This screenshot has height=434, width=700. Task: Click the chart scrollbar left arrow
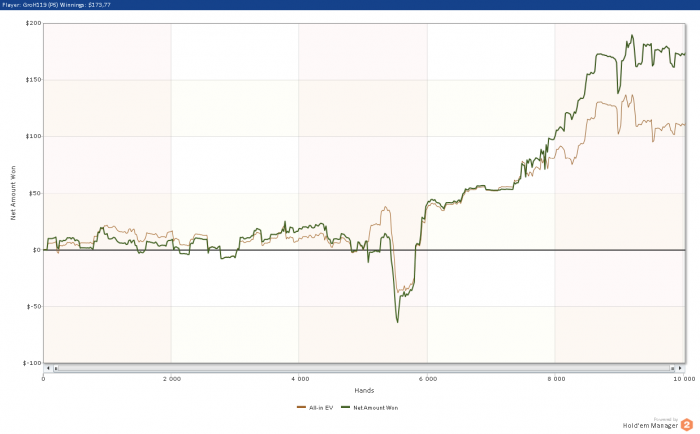pyautogui.click(x=48, y=368)
